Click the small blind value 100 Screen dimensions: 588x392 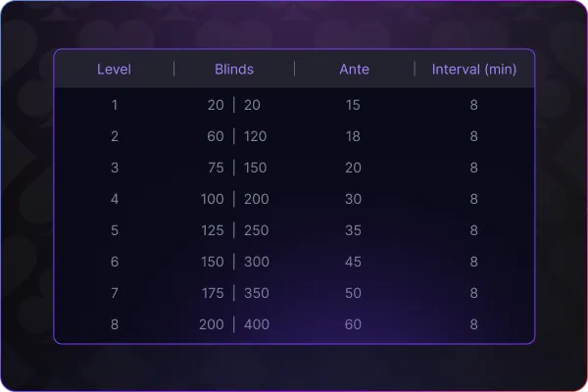pyautogui.click(x=213, y=199)
